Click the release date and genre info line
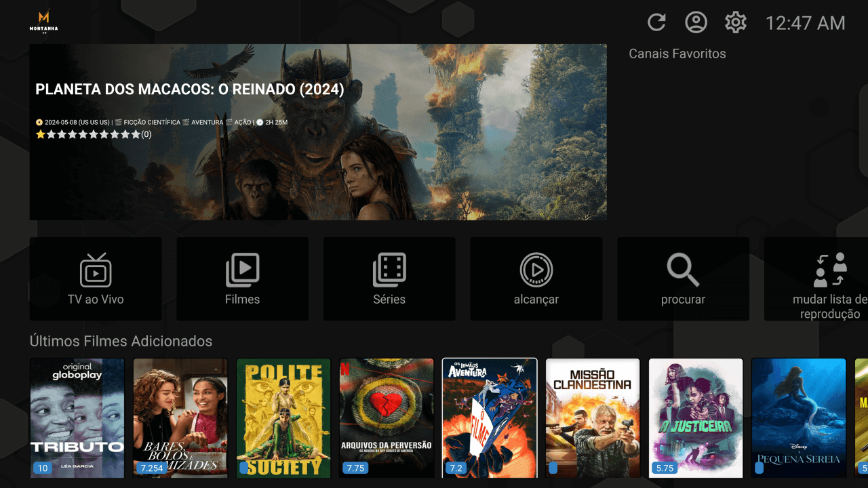Screen dimensions: 868x488 click(x=161, y=122)
